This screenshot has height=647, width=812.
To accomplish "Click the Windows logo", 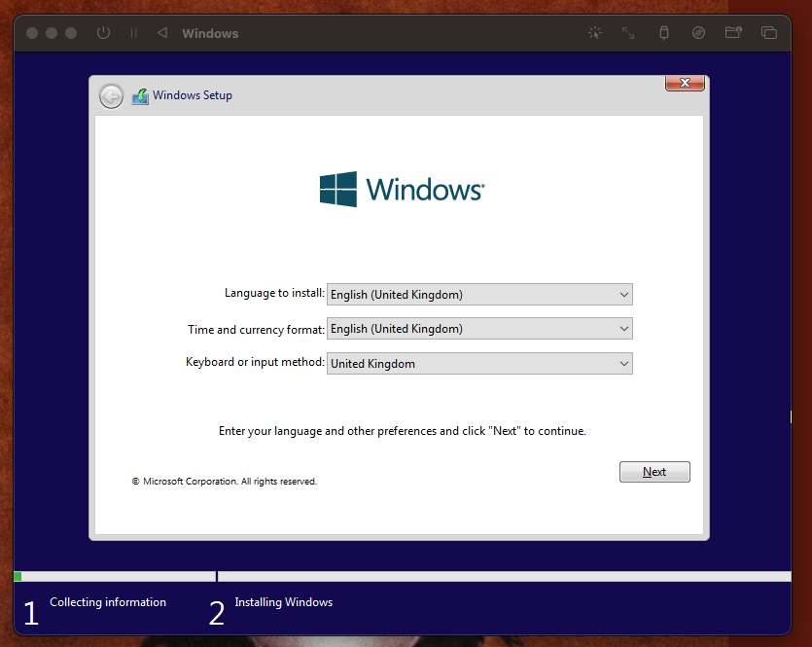I will pos(403,189).
